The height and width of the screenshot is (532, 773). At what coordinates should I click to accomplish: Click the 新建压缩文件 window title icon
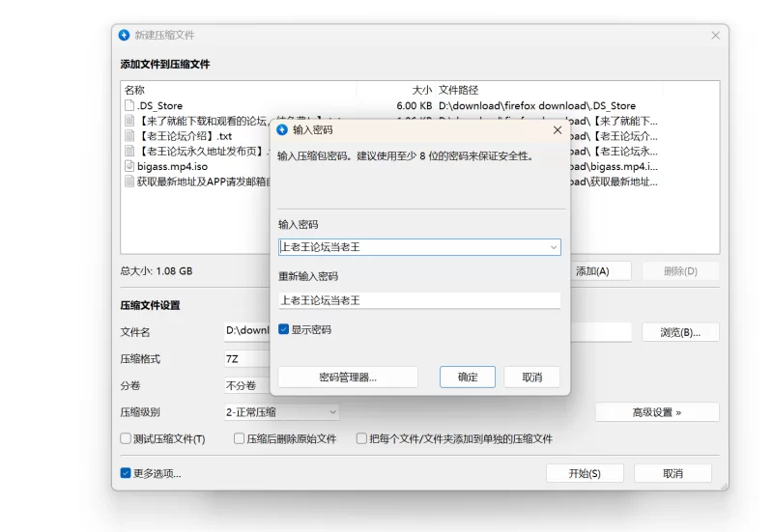tap(124, 35)
